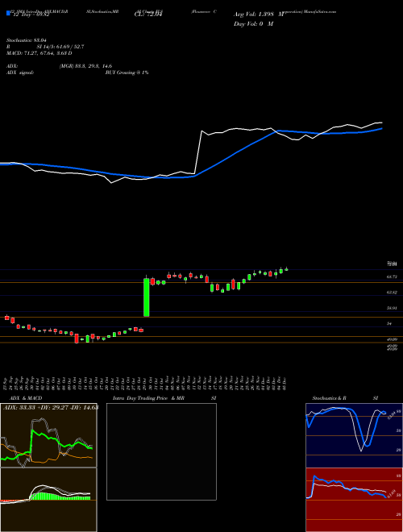Click the 'Stochastics & R' panel title
The width and height of the screenshot is (403, 532).
(x=330, y=398)
